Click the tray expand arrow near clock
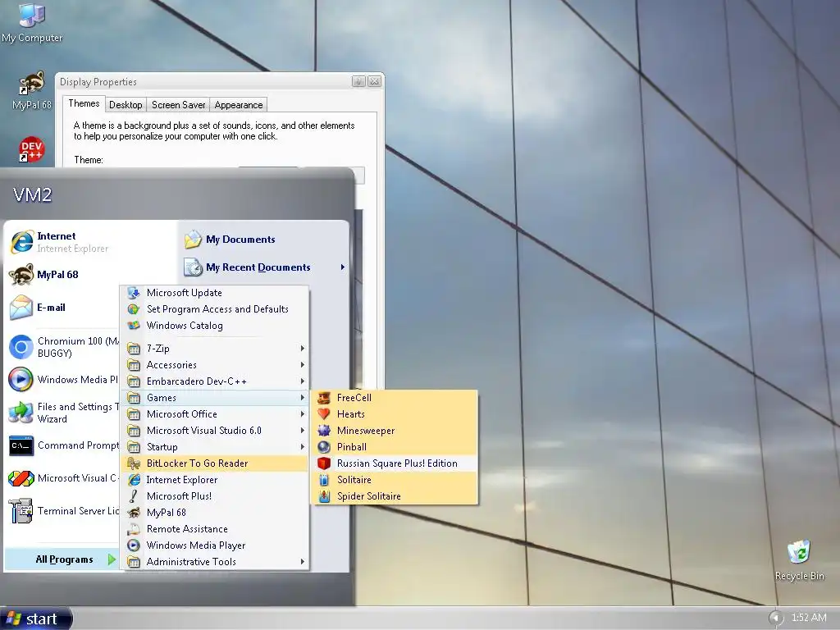This screenshot has height=630, width=840. pos(775,619)
